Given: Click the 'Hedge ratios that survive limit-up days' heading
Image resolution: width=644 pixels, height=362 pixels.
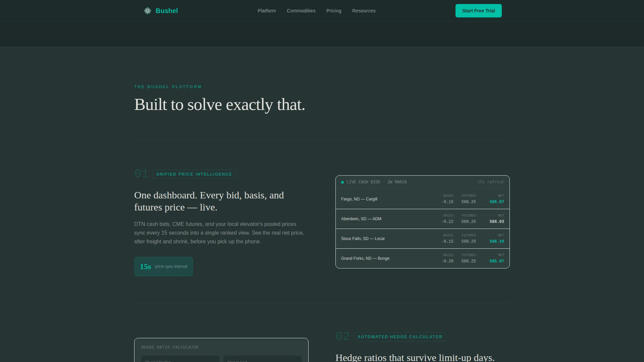Looking at the screenshot, I should 415,357.
